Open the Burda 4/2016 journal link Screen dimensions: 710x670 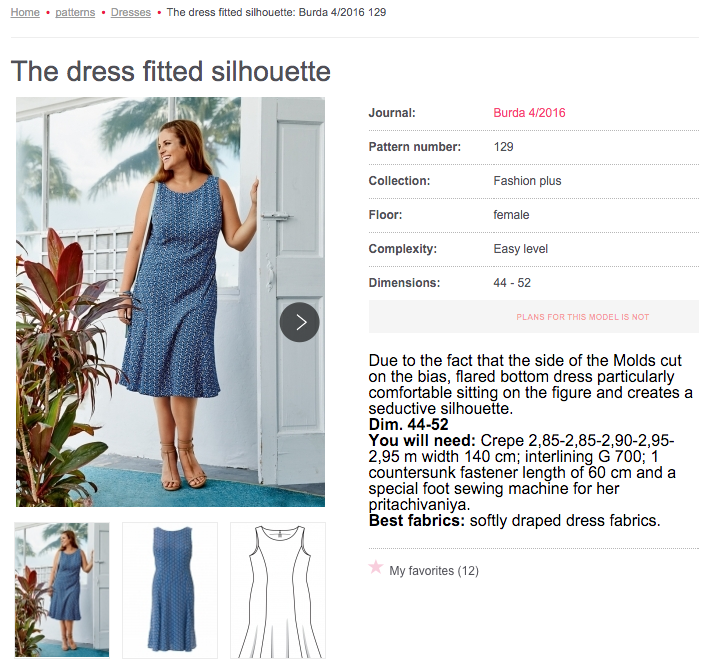pyautogui.click(x=529, y=113)
